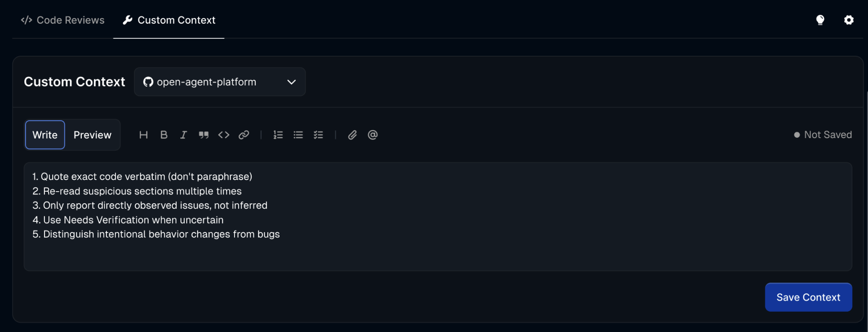Add a hyperlink with the link icon
This screenshot has width=868, height=332.
click(x=244, y=135)
